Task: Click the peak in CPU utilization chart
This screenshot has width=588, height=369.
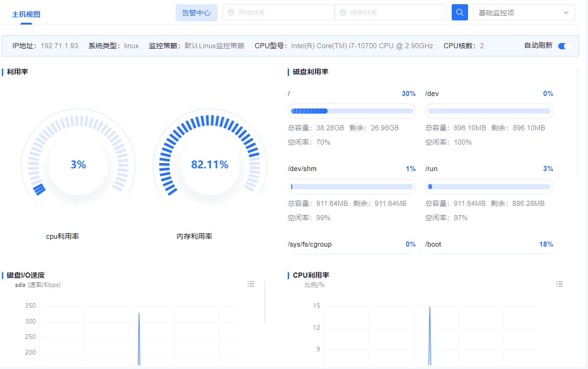Action: coord(430,308)
